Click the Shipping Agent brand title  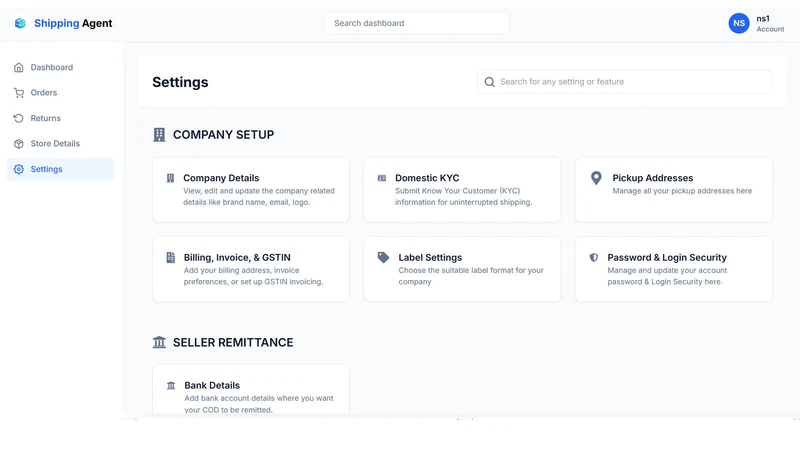click(73, 23)
